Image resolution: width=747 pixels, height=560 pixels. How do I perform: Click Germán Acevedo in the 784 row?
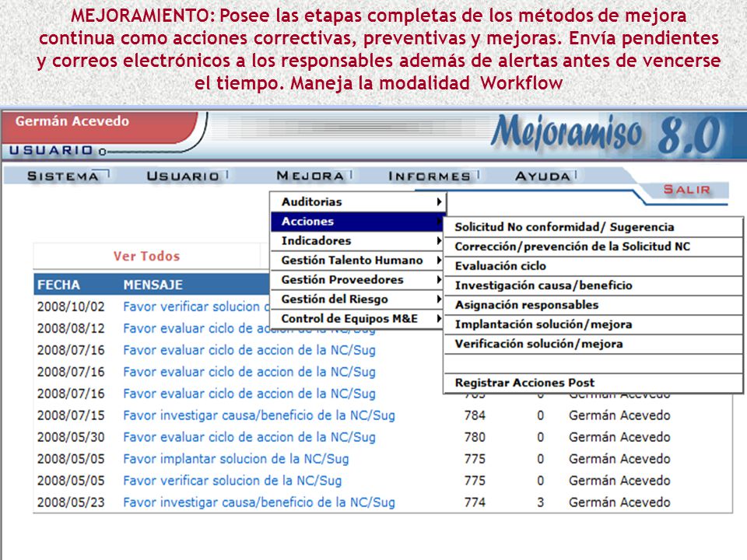619,415
